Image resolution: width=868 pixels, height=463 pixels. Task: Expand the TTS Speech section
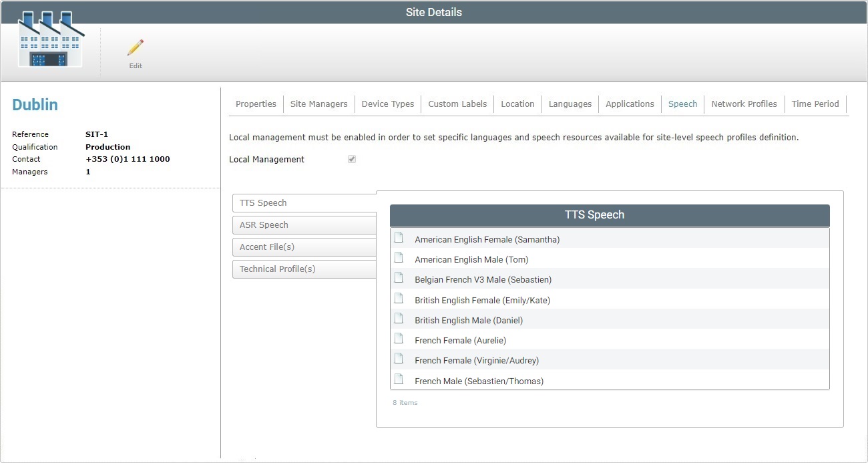304,203
